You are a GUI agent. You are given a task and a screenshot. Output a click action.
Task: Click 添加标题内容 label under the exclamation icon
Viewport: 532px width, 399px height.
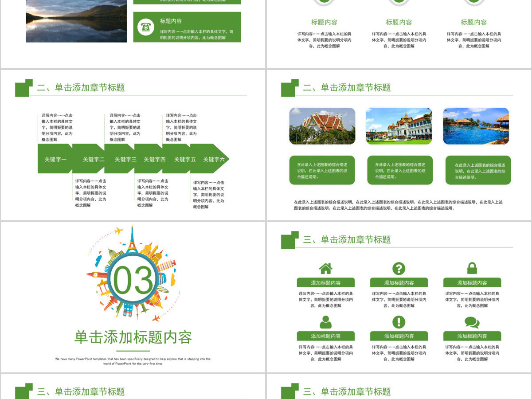tap(399, 336)
